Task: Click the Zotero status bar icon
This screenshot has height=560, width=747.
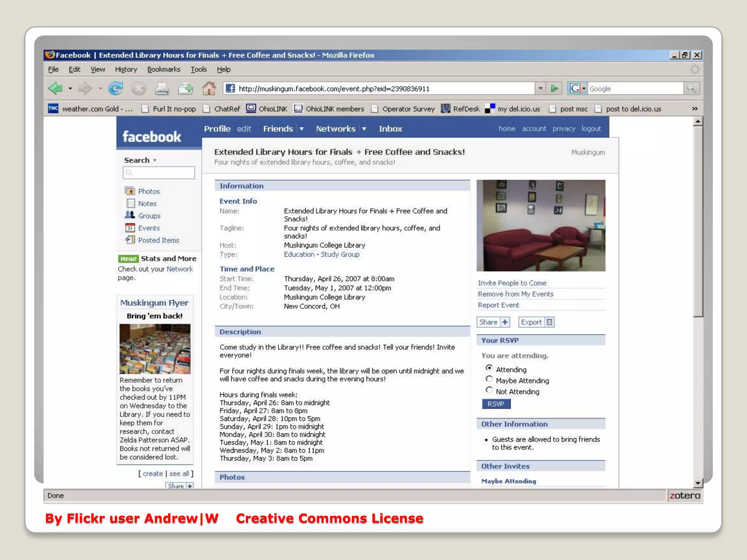Action: [x=685, y=495]
